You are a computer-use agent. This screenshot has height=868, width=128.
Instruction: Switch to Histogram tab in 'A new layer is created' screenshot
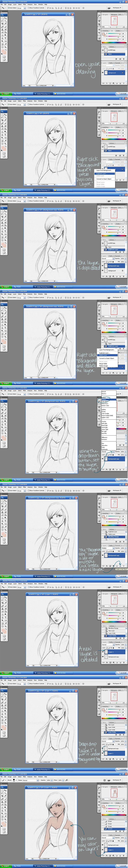(114, 594)
